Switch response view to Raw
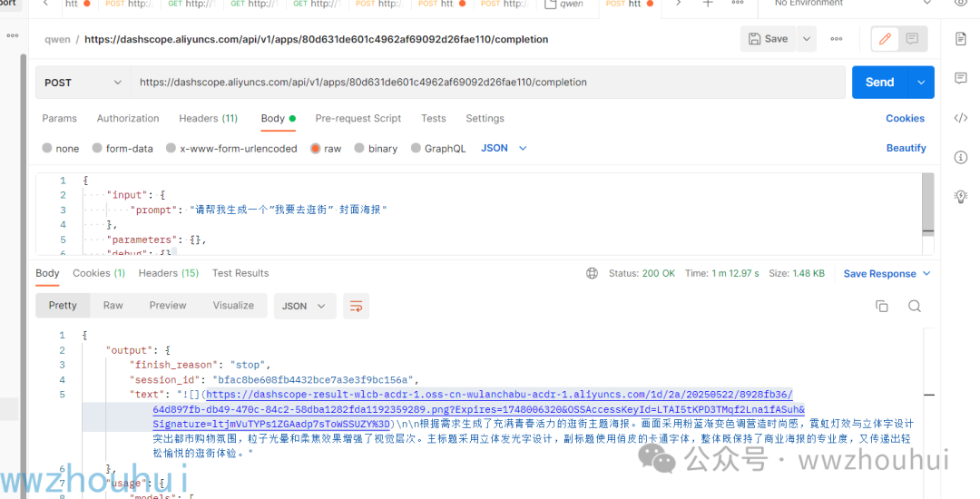 pyautogui.click(x=113, y=306)
